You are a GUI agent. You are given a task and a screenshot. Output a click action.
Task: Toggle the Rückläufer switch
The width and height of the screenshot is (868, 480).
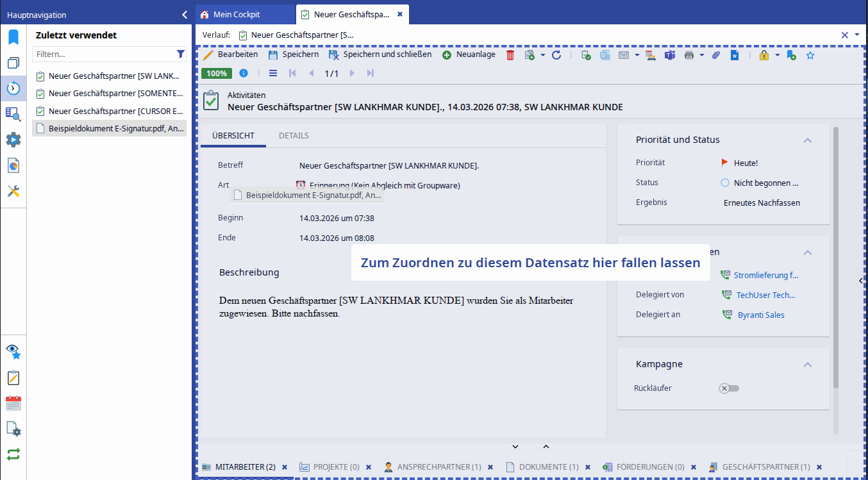729,388
